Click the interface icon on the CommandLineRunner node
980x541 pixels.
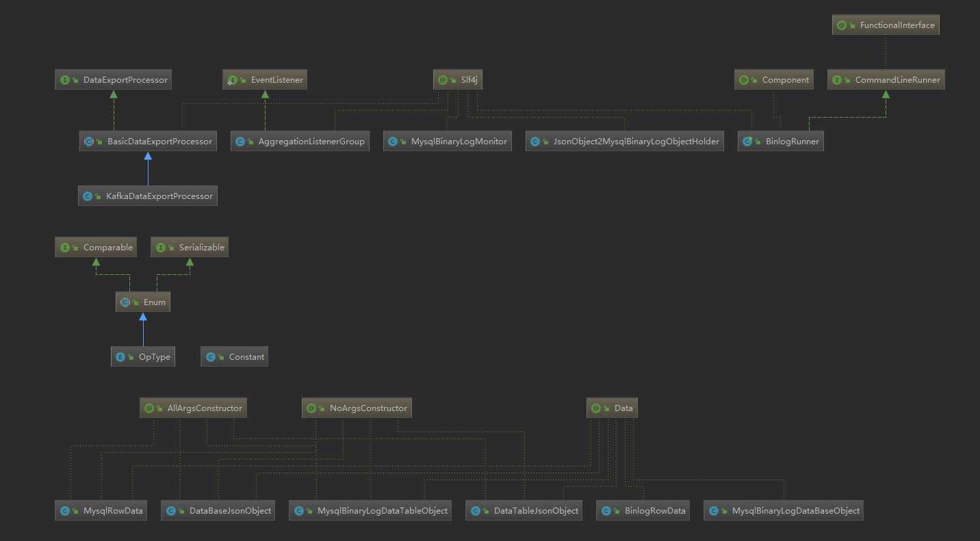click(x=837, y=80)
